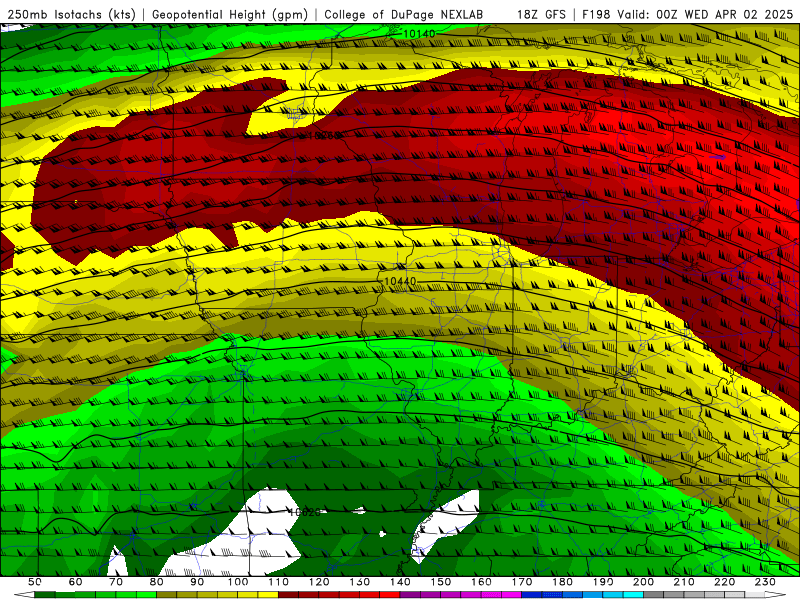This screenshot has width=800, height=600.
Task: Click the 90 knots legend label
Action: [197, 582]
